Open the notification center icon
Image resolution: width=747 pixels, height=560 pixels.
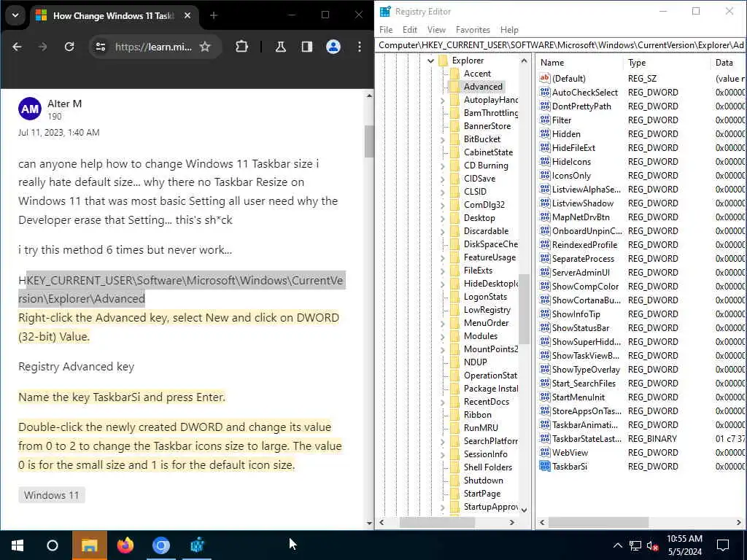(723, 545)
